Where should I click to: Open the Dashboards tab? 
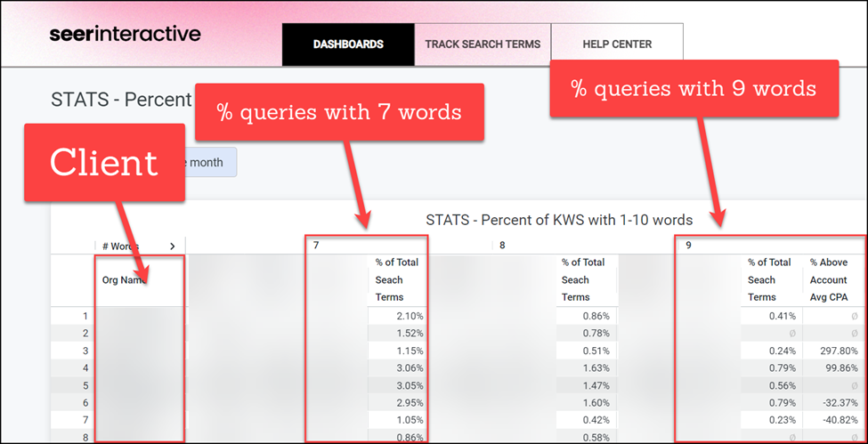[x=348, y=44]
